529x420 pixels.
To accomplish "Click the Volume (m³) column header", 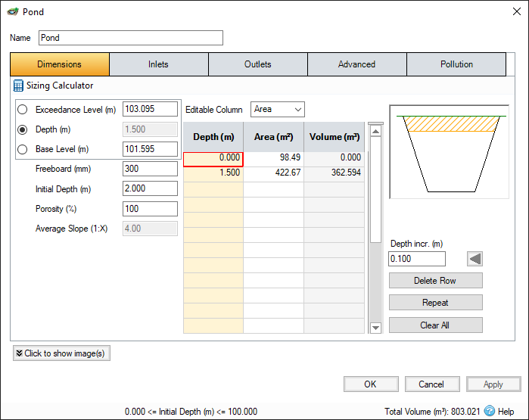I will [x=334, y=137].
